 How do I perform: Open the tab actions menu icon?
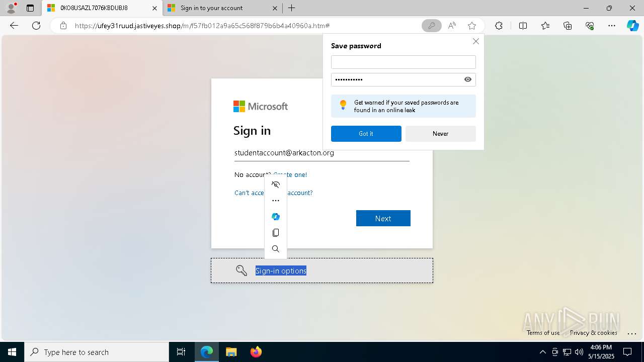coord(30,8)
